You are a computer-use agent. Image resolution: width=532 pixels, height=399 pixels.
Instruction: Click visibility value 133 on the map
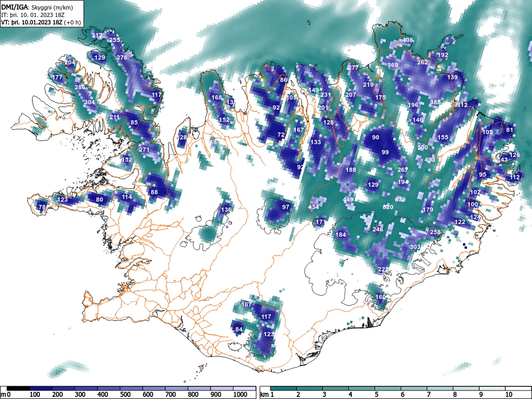tap(315, 142)
